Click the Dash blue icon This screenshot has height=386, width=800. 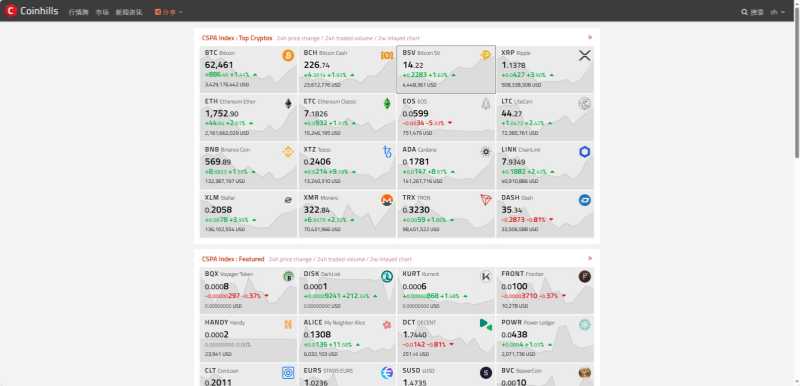point(585,200)
